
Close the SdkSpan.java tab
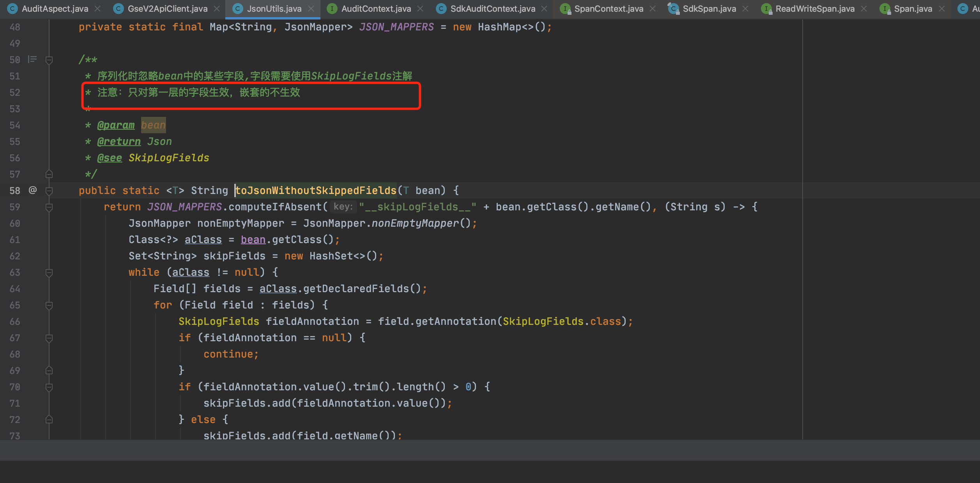coord(746,8)
